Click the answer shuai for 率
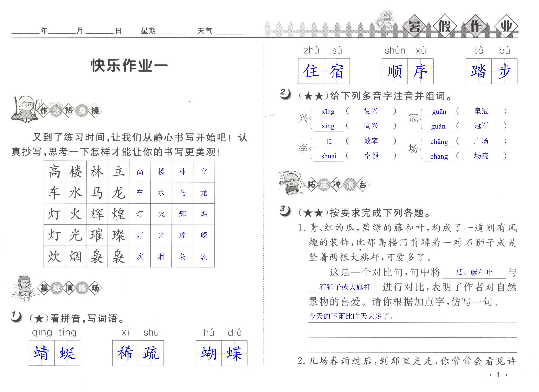 point(329,156)
